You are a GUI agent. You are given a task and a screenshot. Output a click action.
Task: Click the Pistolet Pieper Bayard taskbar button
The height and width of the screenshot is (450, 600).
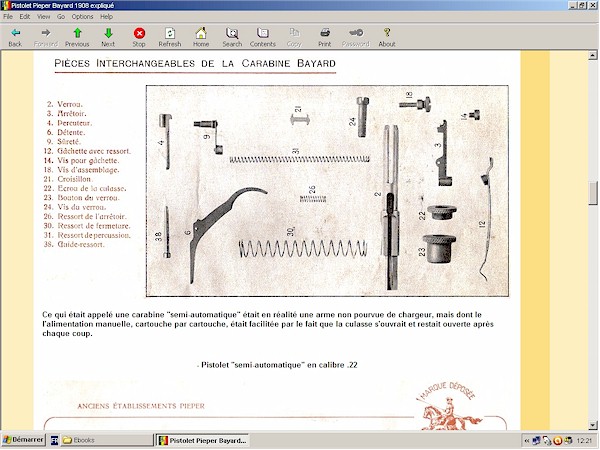coord(202,440)
